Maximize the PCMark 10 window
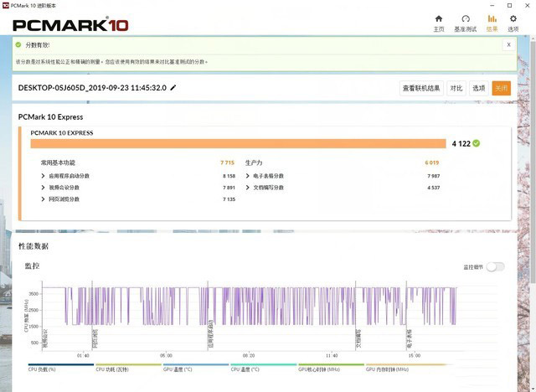 point(509,6)
